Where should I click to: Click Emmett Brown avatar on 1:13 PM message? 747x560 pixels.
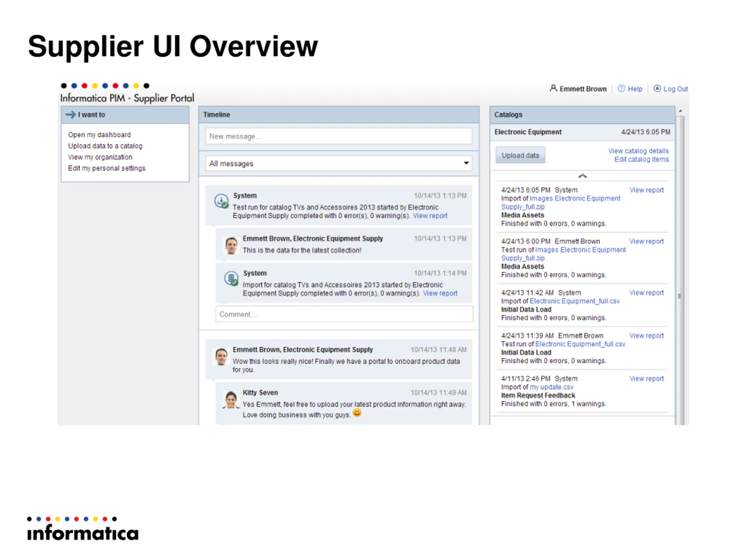(231, 245)
